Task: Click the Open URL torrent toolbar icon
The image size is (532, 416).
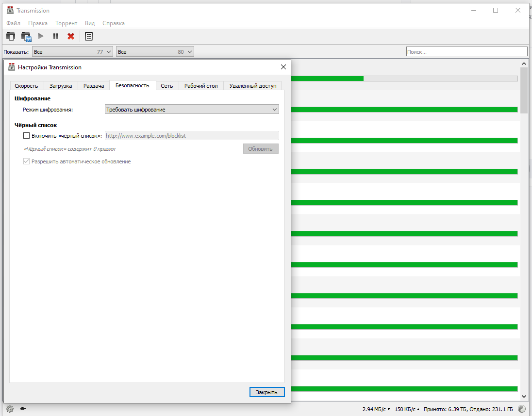Action: [26, 36]
